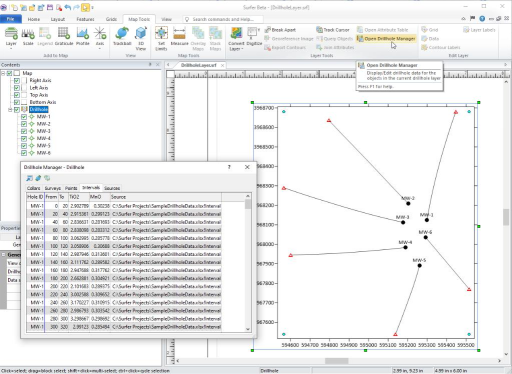Image resolution: width=512 pixels, height=374 pixels.
Task: Collapse the Drillhole tree node
Action: coord(10,109)
